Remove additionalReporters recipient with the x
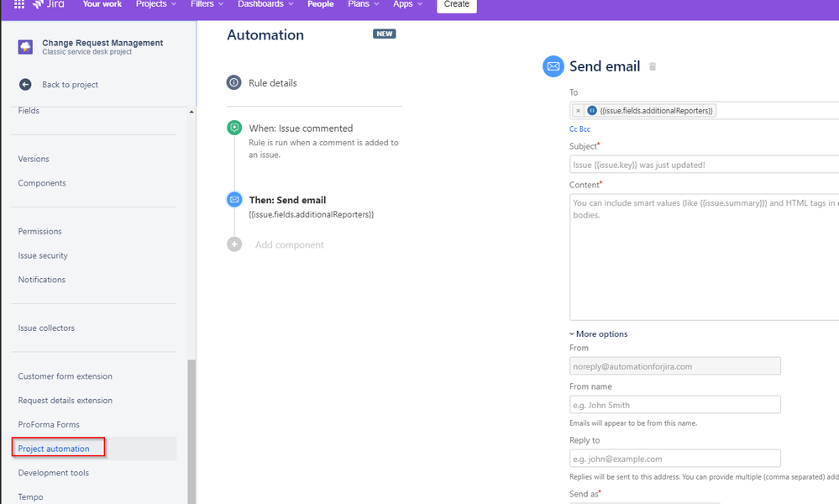 (x=578, y=111)
